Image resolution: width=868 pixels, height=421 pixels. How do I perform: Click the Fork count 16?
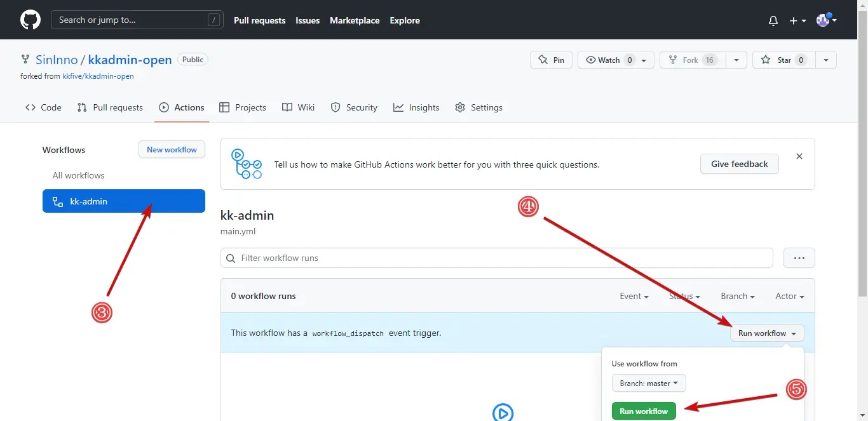tap(710, 60)
